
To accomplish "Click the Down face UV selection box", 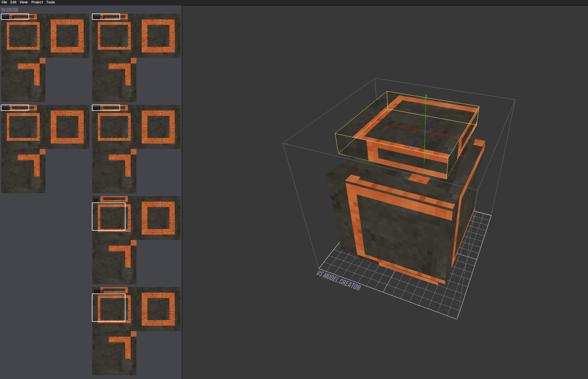I will [109, 308].
